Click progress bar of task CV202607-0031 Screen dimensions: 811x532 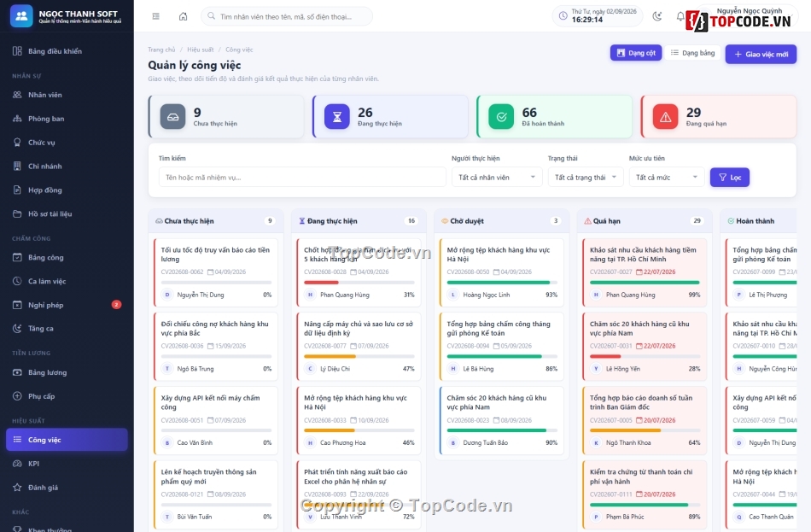click(645, 357)
